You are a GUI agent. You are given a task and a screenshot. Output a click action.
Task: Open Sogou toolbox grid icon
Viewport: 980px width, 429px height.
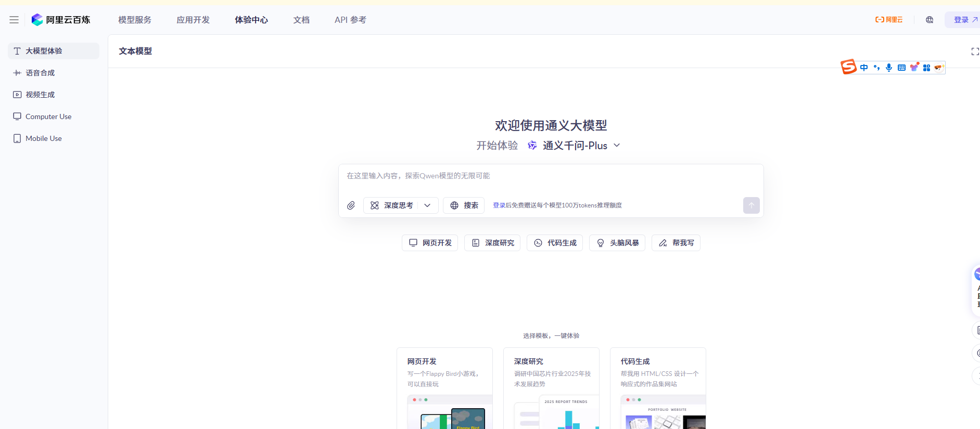926,68
